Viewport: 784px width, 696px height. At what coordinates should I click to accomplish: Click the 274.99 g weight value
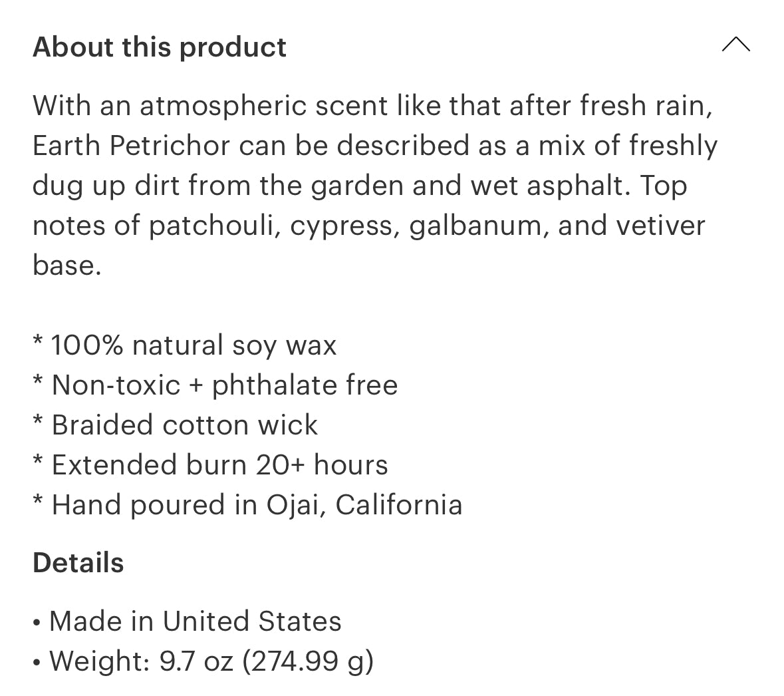coord(308,661)
